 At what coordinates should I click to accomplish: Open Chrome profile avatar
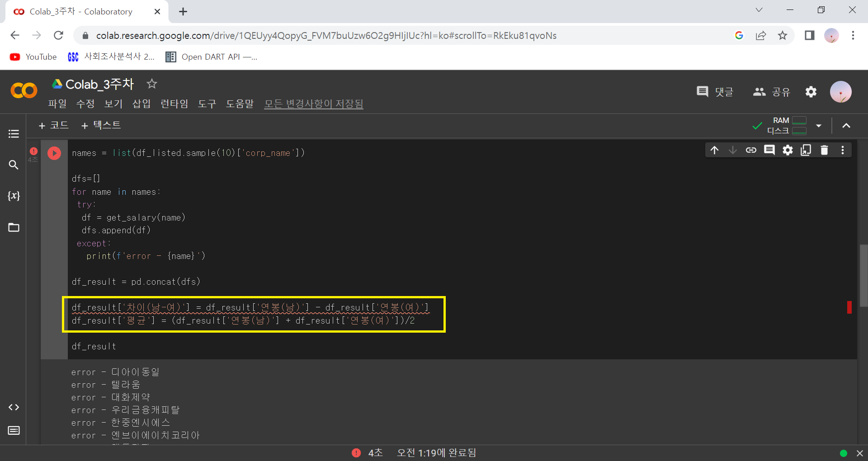coord(831,35)
